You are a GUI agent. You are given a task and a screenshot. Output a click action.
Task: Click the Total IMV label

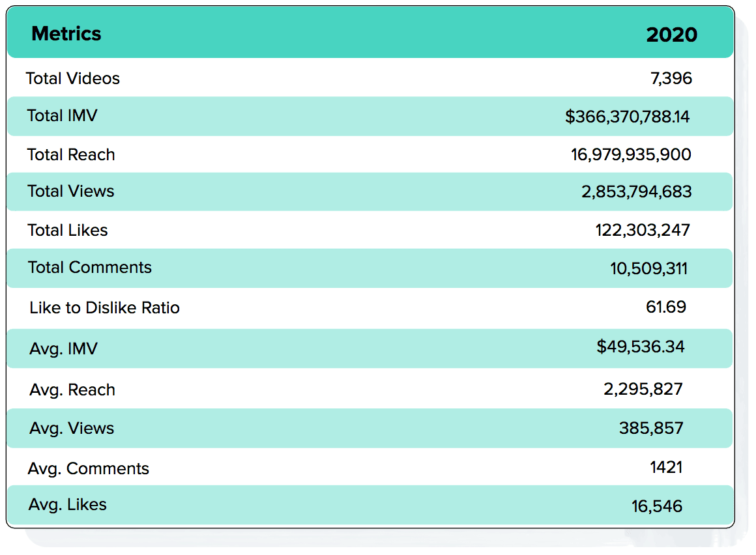63,116
